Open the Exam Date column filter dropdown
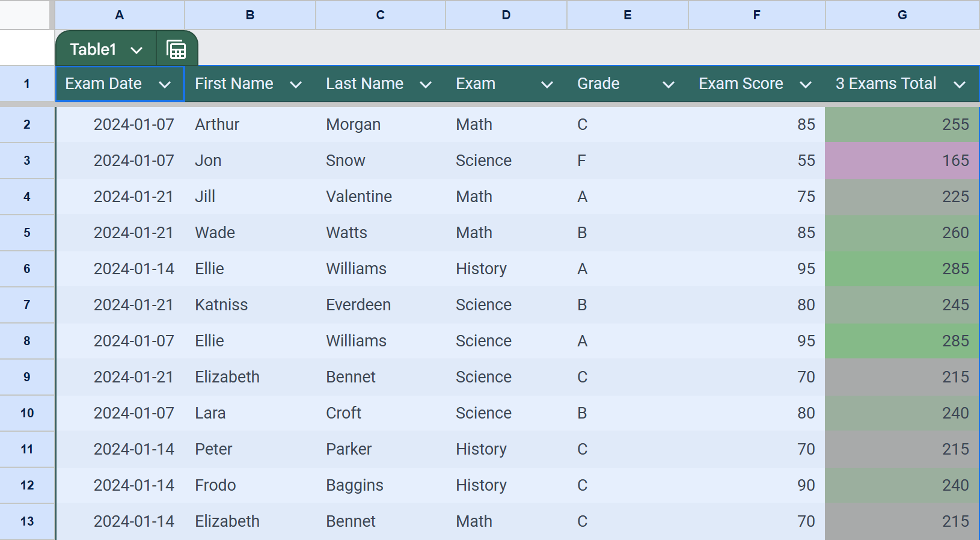 [x=165, y=84]
